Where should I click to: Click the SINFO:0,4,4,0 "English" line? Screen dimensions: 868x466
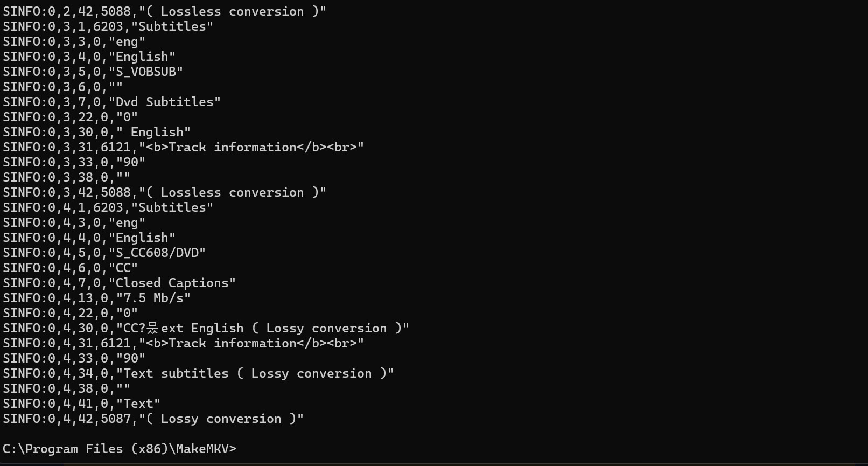coord(89,238)
